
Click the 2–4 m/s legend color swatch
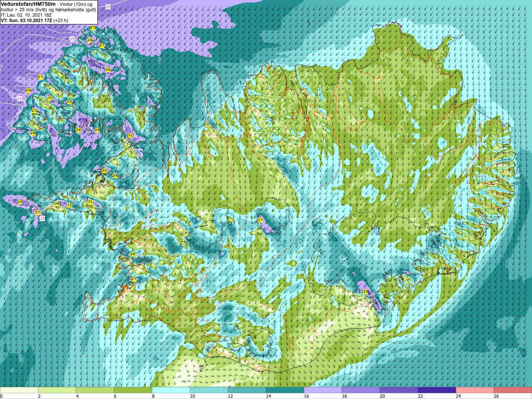[x=57, y=390]
